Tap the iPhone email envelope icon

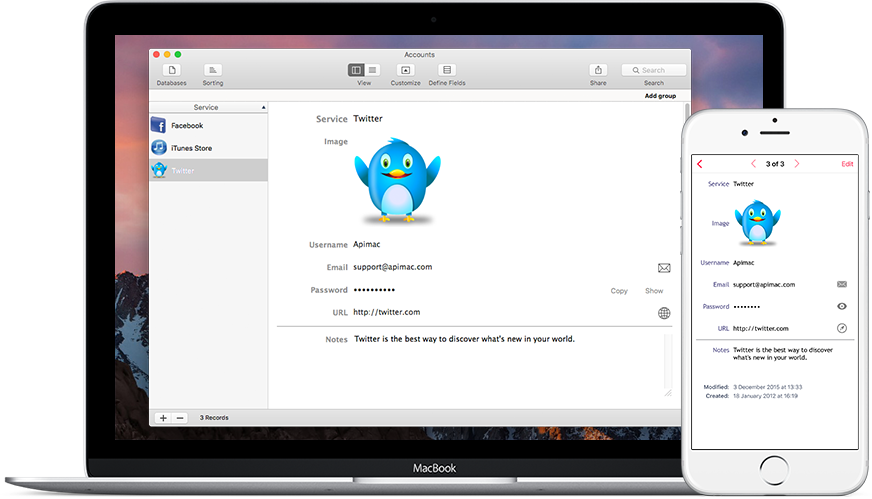842,284
